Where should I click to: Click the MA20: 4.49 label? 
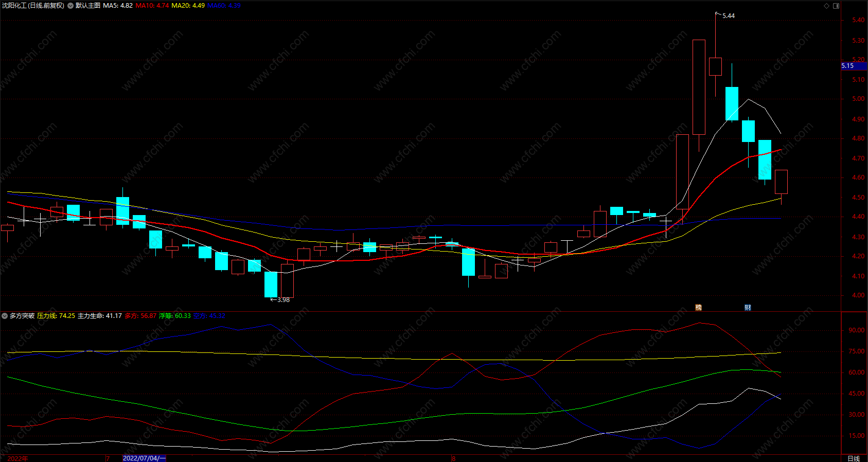coord(188,6)
